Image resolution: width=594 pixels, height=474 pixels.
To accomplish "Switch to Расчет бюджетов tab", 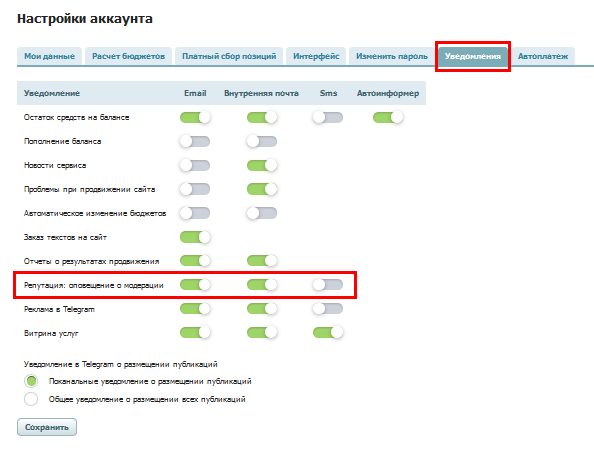I will [128, 56].
